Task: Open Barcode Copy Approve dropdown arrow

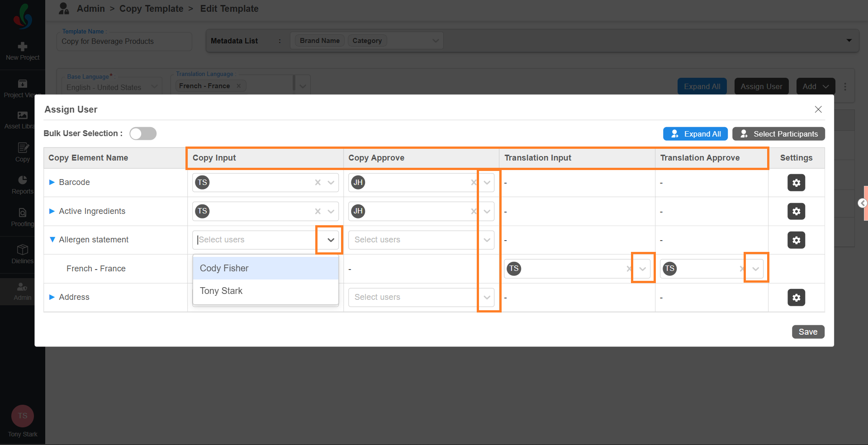Action: (x=487, y=183)
